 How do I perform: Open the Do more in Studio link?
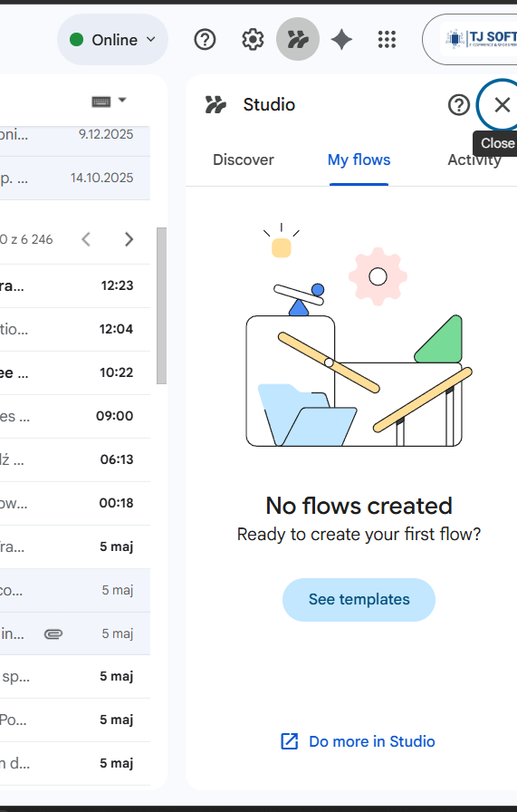tap(371, 741)
